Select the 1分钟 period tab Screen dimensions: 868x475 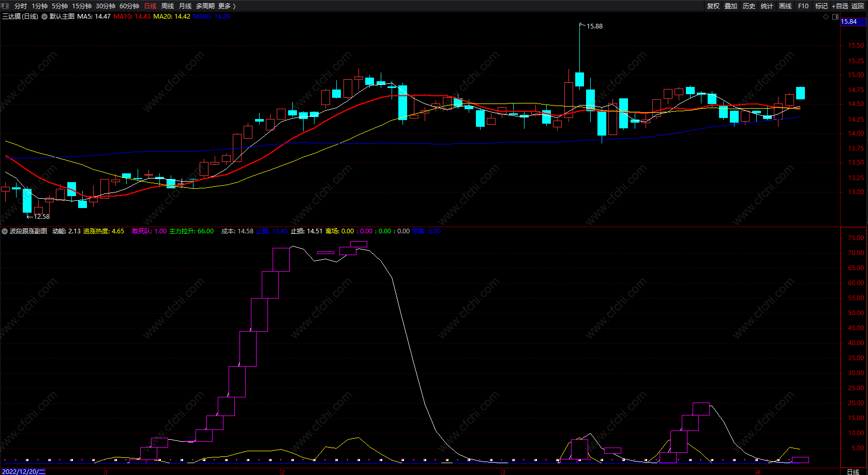coord(39,6)
